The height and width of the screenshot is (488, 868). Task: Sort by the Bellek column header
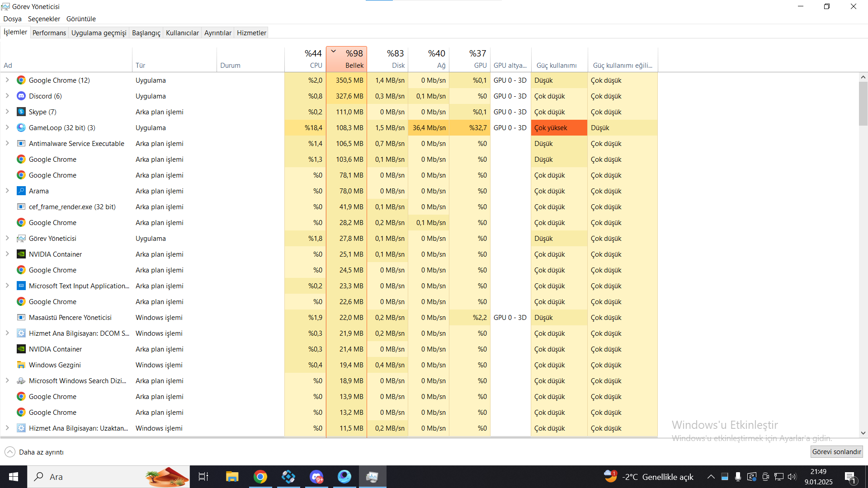point(346,59)
